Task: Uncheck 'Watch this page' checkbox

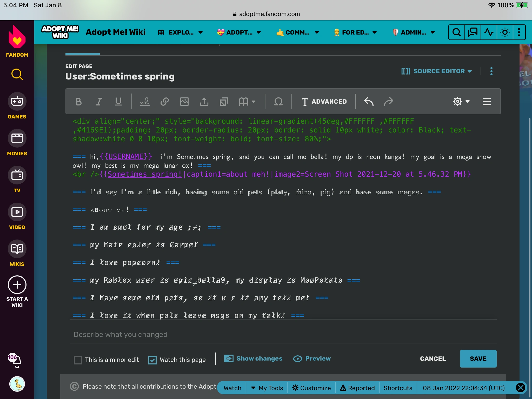Action: click(152, 360)
